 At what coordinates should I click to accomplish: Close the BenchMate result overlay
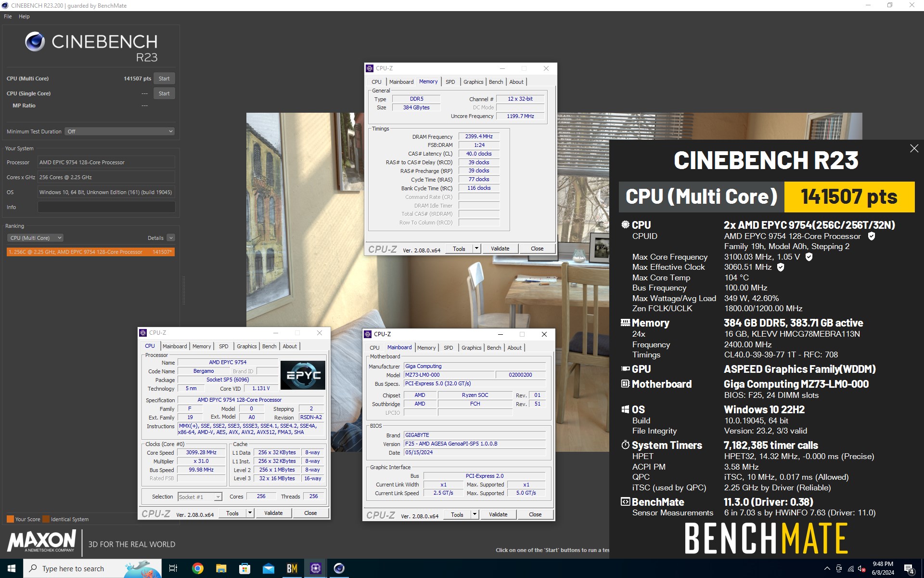point(914,148)
